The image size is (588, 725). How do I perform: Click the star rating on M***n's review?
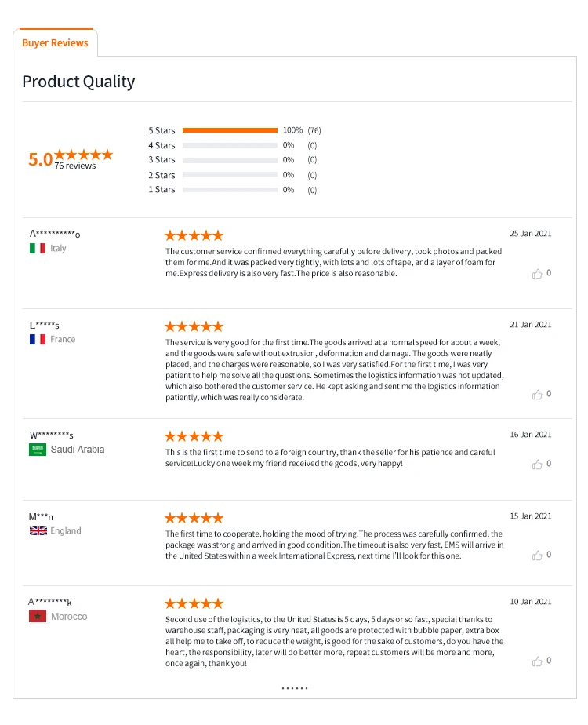point(194,518)
